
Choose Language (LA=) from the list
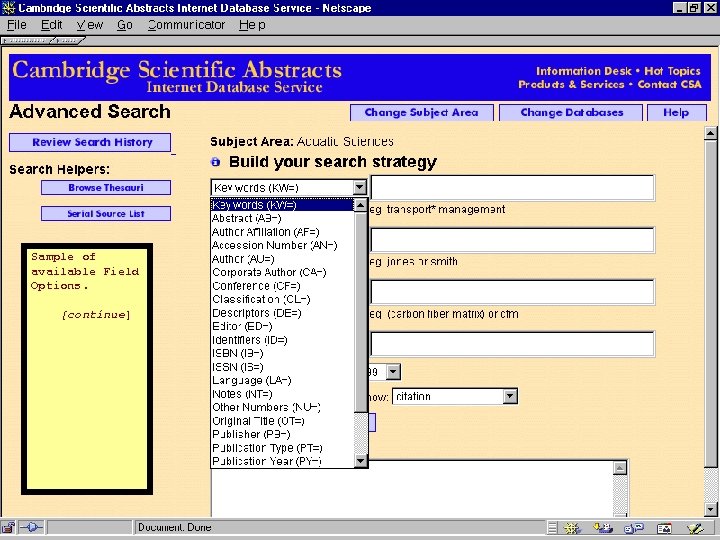click(282, 381)
